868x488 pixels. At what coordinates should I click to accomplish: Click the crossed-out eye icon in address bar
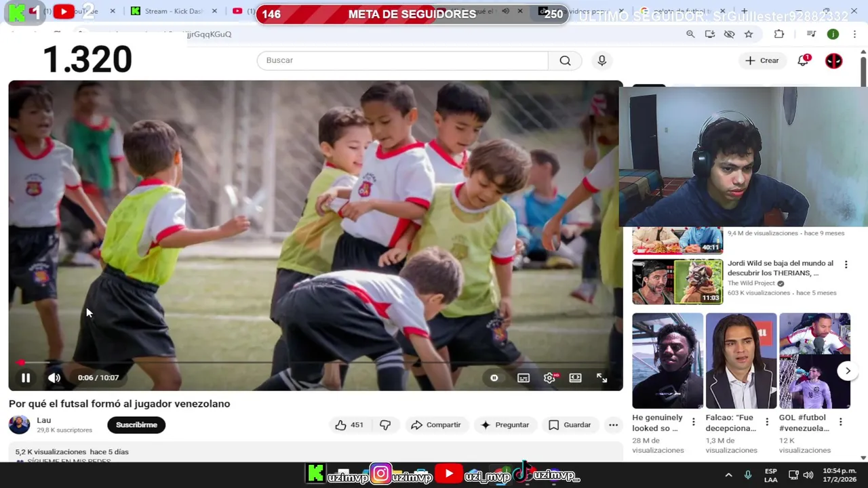pyautogui.click(x=729, y=34)
